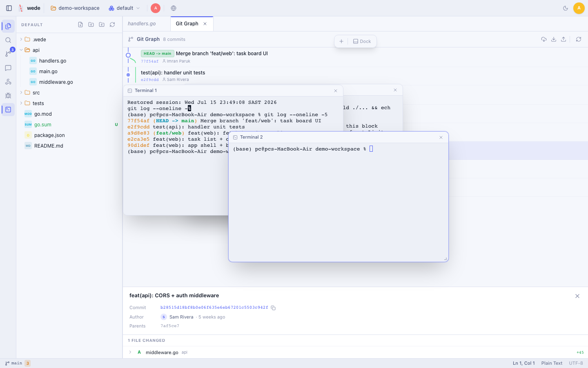The height and width of the screenshot is (368, 588).
Task: Change language mode from Plain Text
Action: [x=552, y=363]
